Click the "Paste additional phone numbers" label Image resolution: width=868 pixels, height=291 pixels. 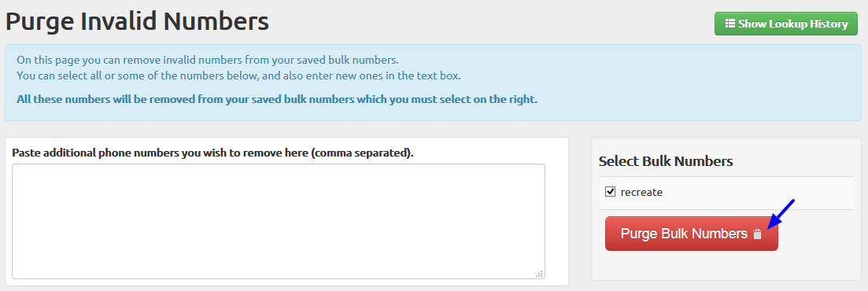point(213,153)
